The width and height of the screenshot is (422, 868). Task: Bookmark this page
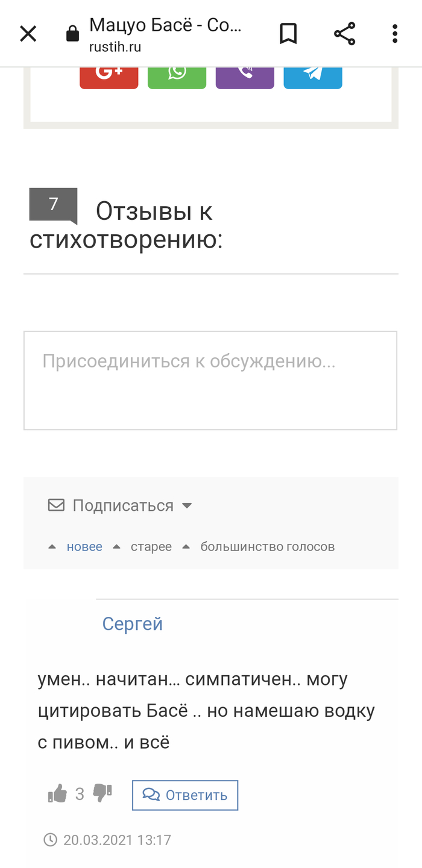[x=288, y=34]
